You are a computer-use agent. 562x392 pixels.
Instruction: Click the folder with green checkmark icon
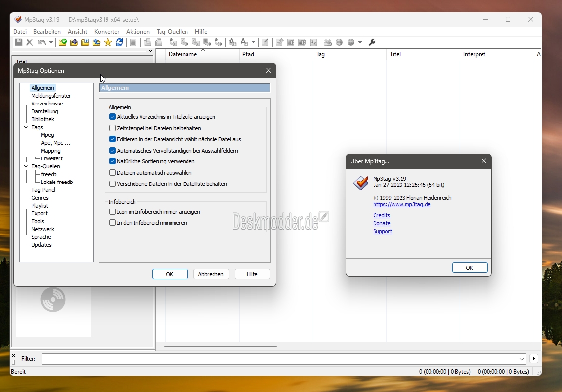point(62,42)
